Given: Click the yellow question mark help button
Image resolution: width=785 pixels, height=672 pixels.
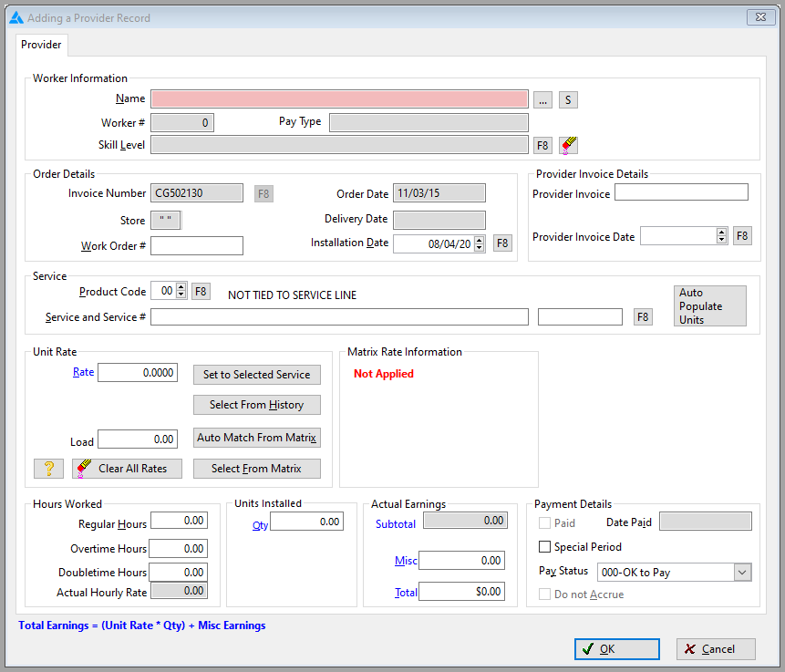Looking at the screenshot, I should (x=48, y=468).
